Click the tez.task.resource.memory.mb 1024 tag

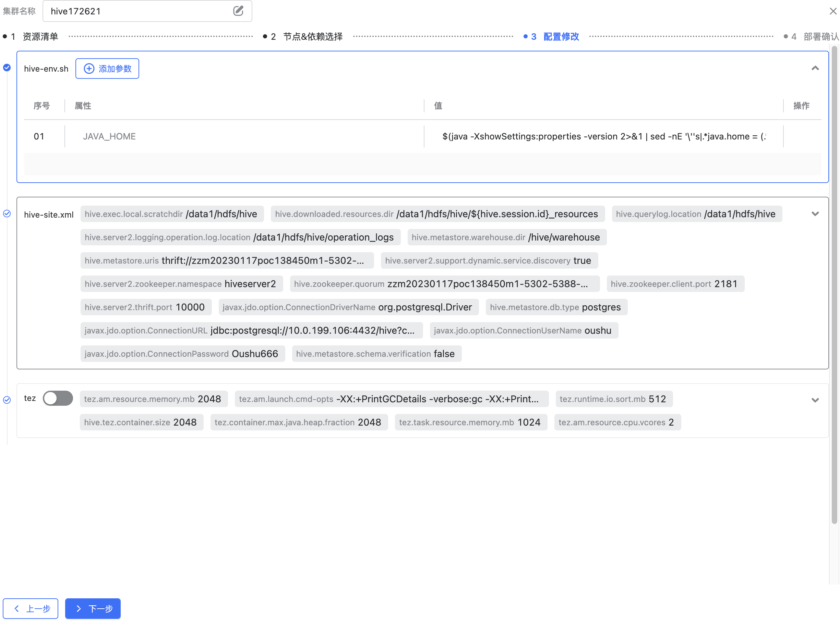click(x=471, y=423)
